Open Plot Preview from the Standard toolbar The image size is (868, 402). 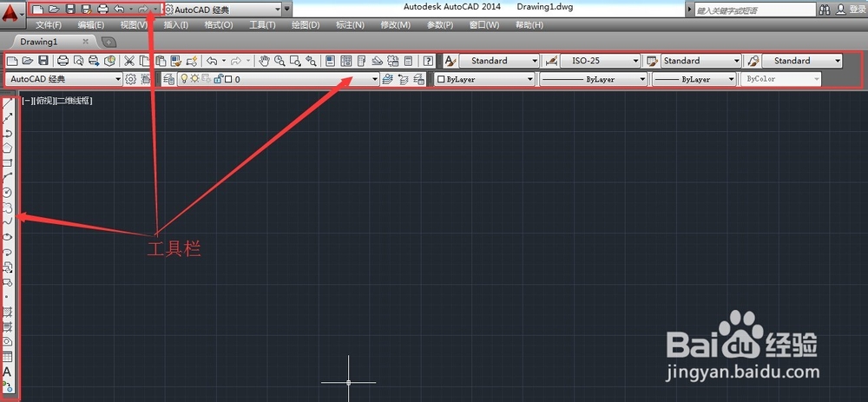[79, 61]
